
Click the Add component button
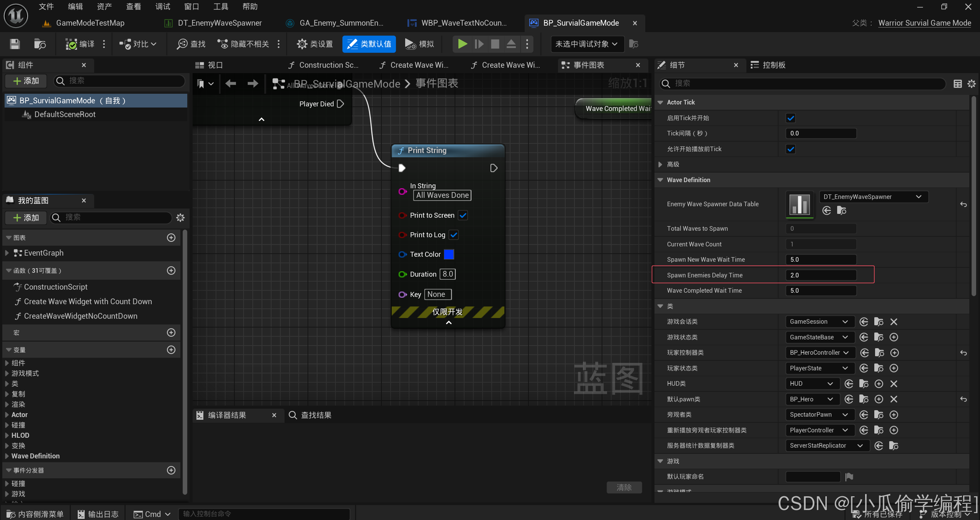(26, 81)
